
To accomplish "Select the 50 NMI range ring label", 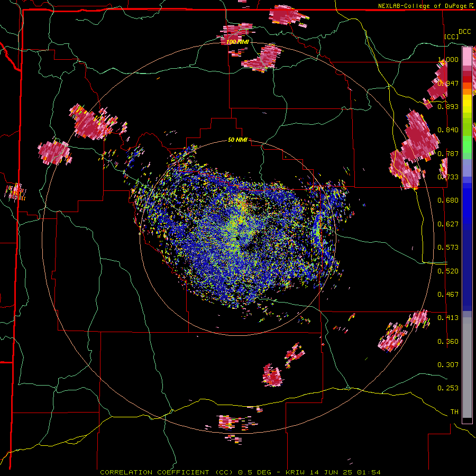I will tap(237, 140).
